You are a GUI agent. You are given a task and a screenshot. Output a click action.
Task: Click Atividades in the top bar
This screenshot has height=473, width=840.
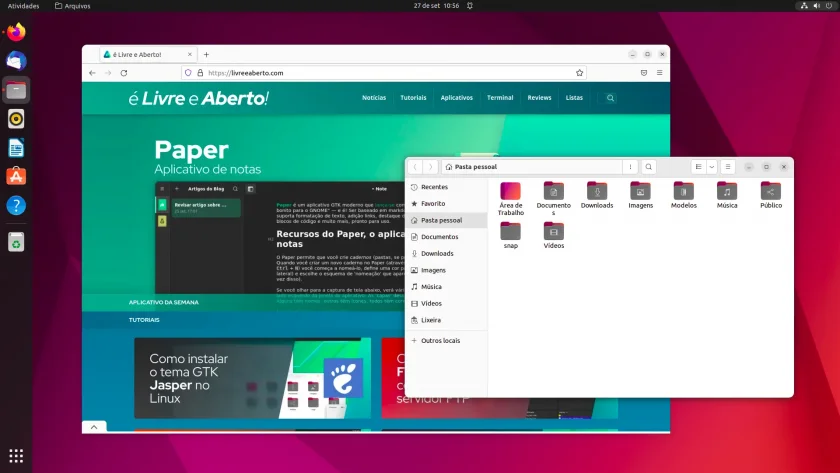pyautogui.click(x=24, y=6)
